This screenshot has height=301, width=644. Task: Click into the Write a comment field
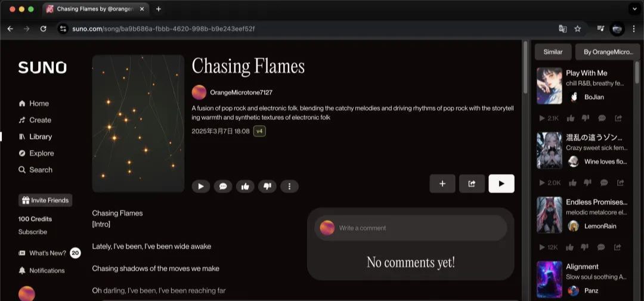[417, 228]
